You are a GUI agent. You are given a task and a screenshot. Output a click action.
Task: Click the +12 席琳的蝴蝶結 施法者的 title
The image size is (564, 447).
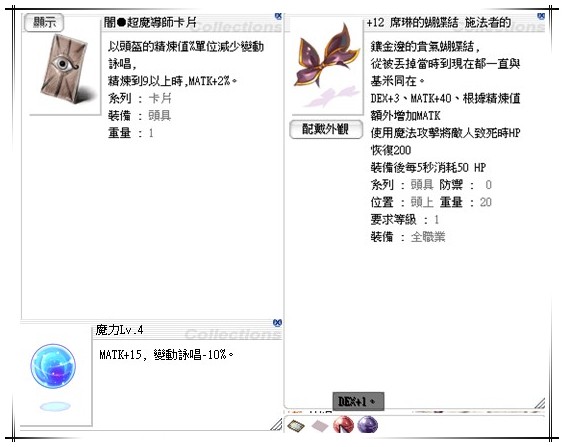click(439, 22)
